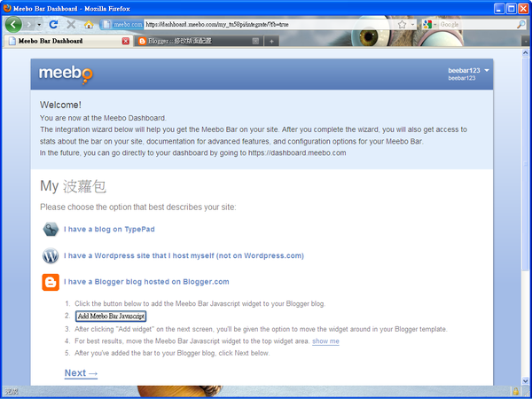The width and height of the screenshot is (532, 399).
Task: Click the scrollbar up arrow
Action: tap(526, 52)
